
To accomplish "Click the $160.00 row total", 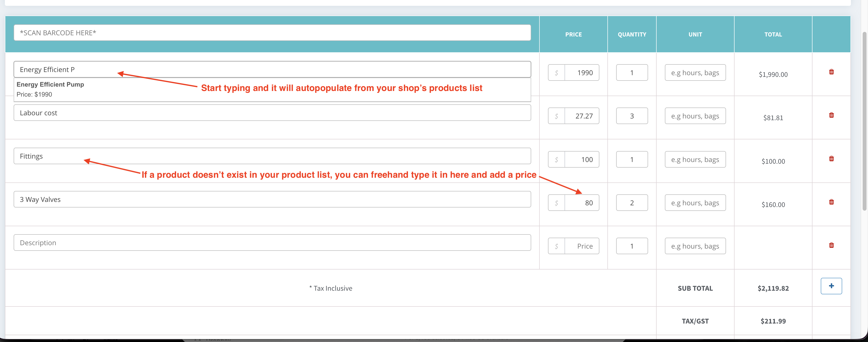I will [x=773, y=205].
